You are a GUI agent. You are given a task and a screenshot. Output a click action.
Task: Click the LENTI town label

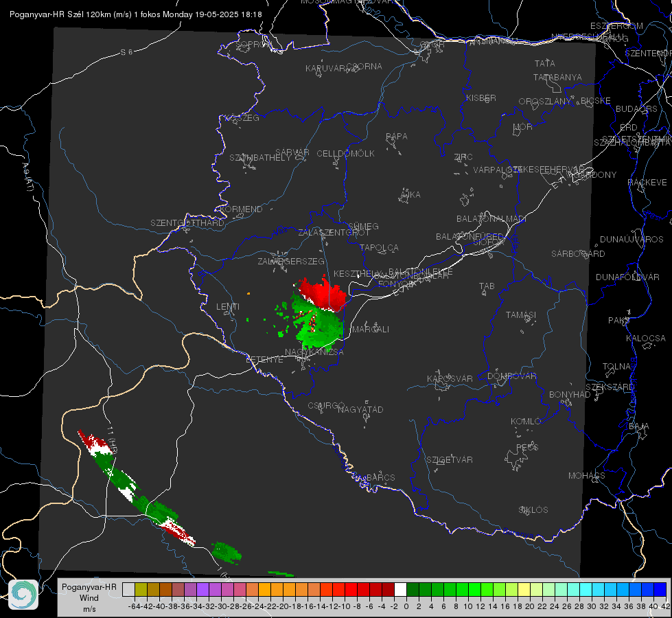tap(228, 307)
